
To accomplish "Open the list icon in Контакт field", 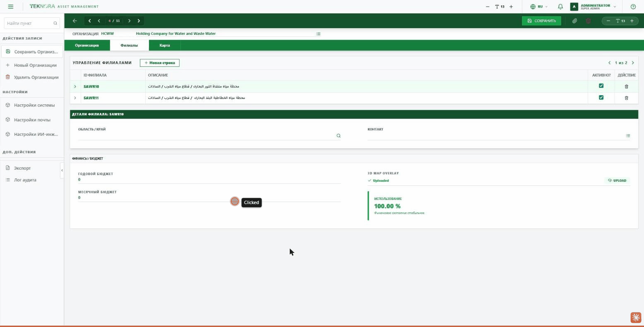I will point(628,136).
